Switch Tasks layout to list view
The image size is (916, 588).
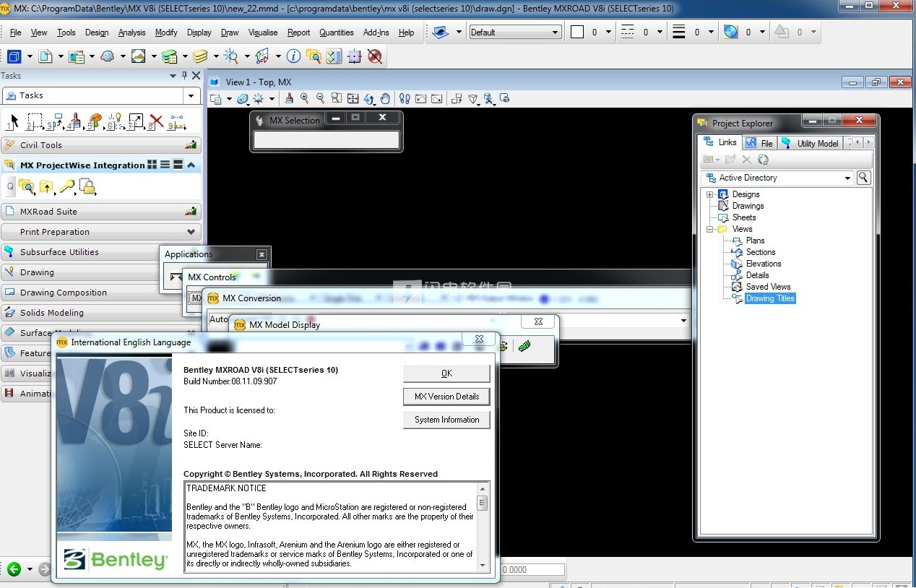click(x=165, y=165)
